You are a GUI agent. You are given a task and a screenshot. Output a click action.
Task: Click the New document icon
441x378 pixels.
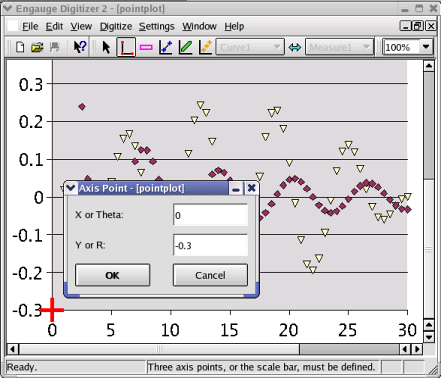[20, 47]
